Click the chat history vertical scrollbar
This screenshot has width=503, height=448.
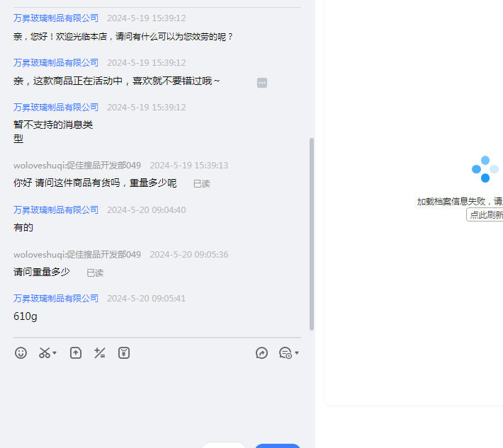click(x=312, y=234)
